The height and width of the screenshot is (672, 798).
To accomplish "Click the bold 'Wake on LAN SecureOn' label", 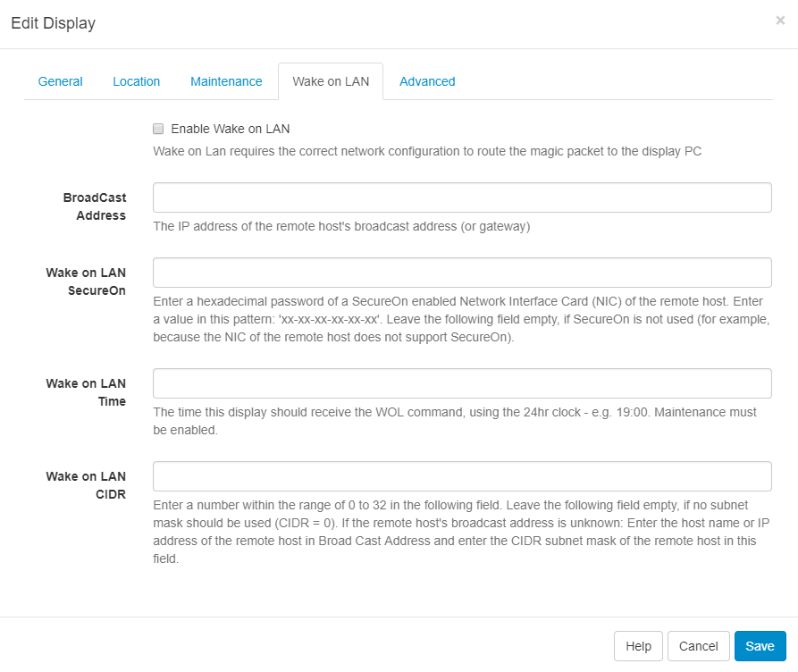I will click(87, 281).
